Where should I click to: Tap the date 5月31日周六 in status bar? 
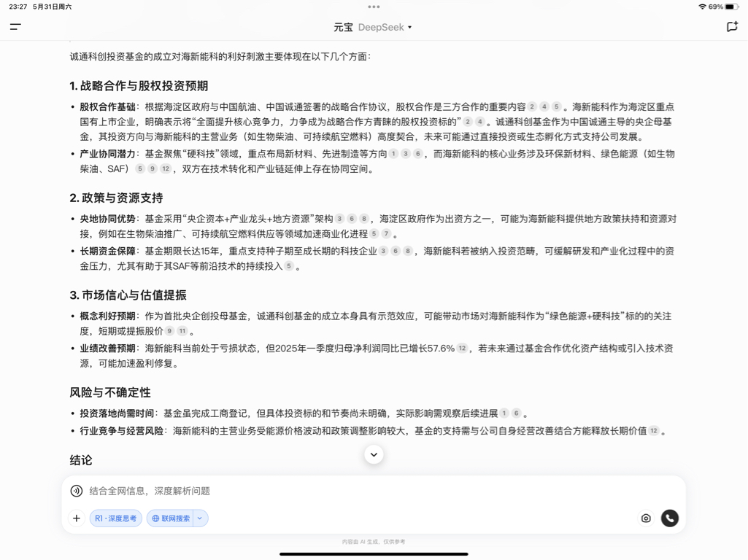52,7
